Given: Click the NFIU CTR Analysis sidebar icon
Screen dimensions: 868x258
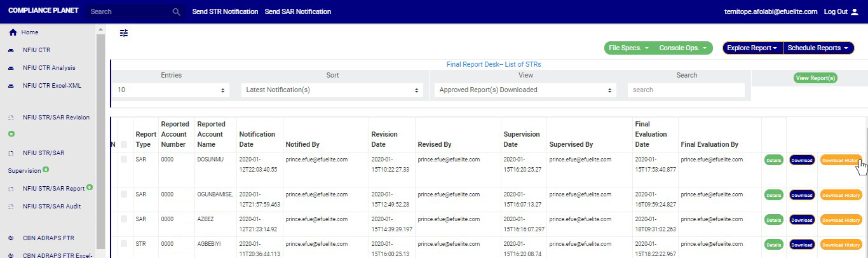Looking at the screenshot, I should [11, 68].
